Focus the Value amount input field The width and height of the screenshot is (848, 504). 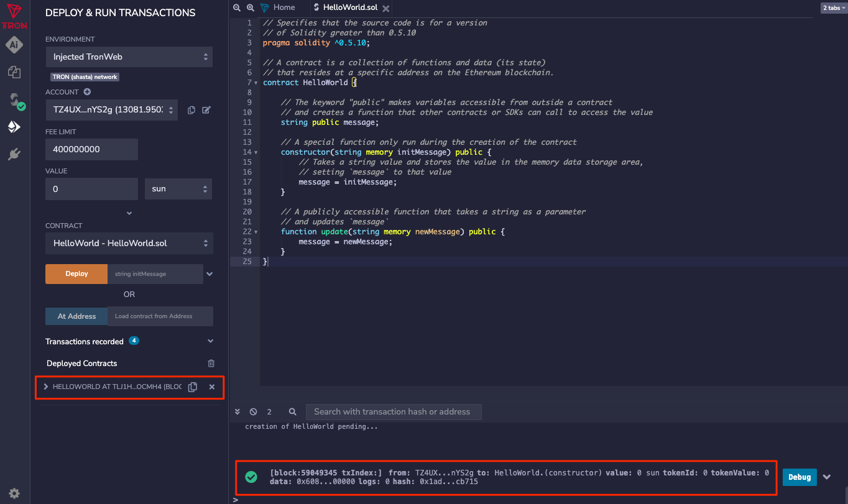tap(91, 189)
